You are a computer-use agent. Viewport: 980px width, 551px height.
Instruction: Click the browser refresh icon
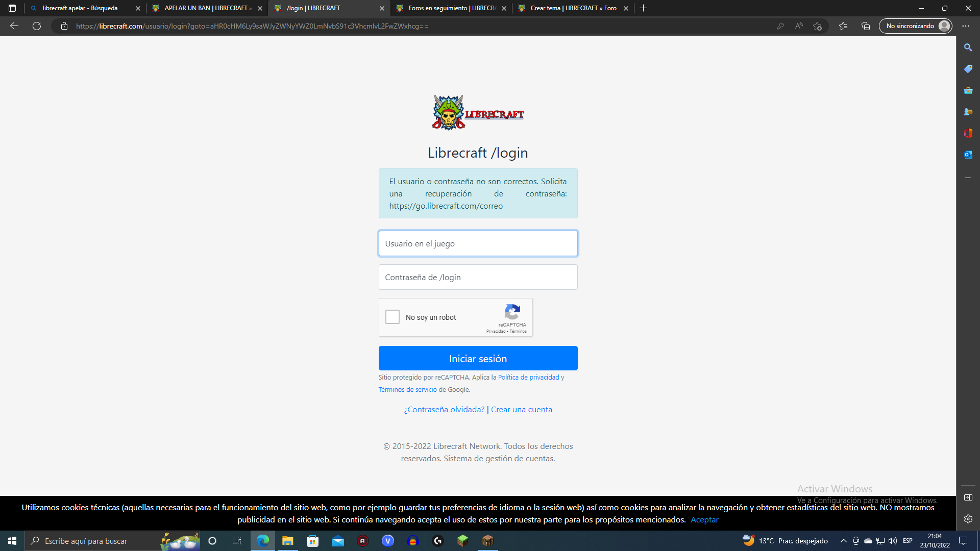coord(37,26)
